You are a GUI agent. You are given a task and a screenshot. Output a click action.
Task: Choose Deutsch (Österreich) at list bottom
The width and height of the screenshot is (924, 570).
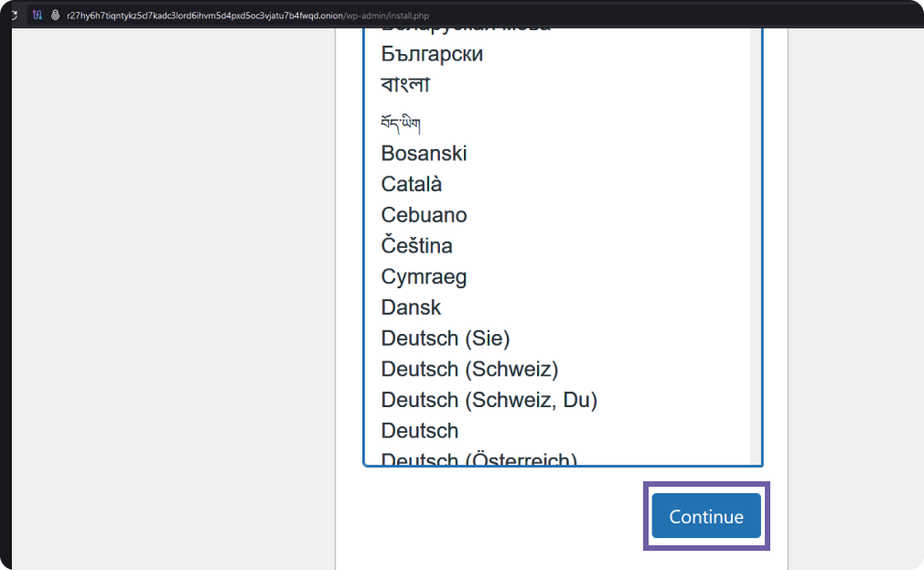[478, 459]
